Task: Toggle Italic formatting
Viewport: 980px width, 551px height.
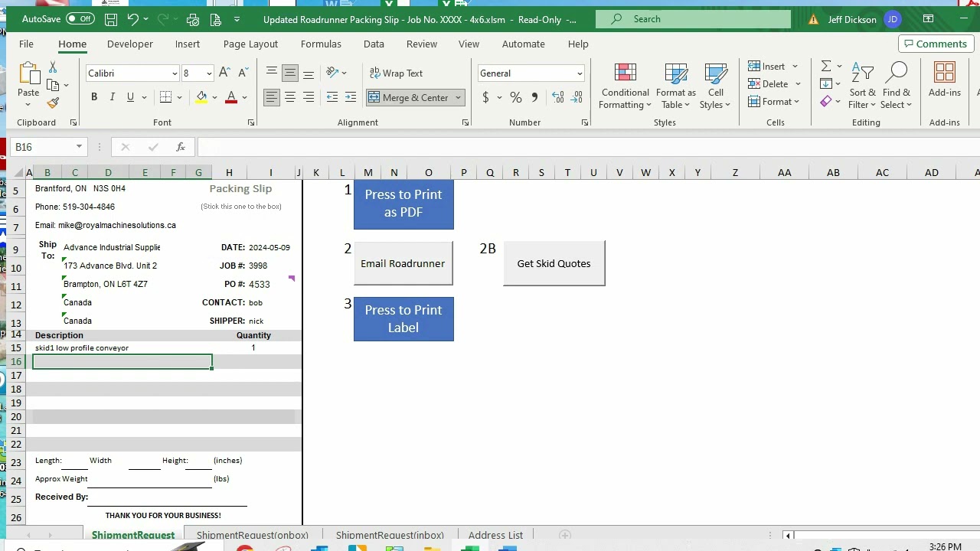Action: [113, 97]
